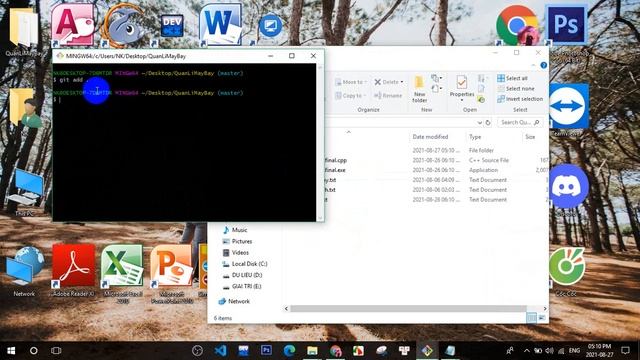
Task: Refresh the Explorer folder view
Action: point(488,122)
